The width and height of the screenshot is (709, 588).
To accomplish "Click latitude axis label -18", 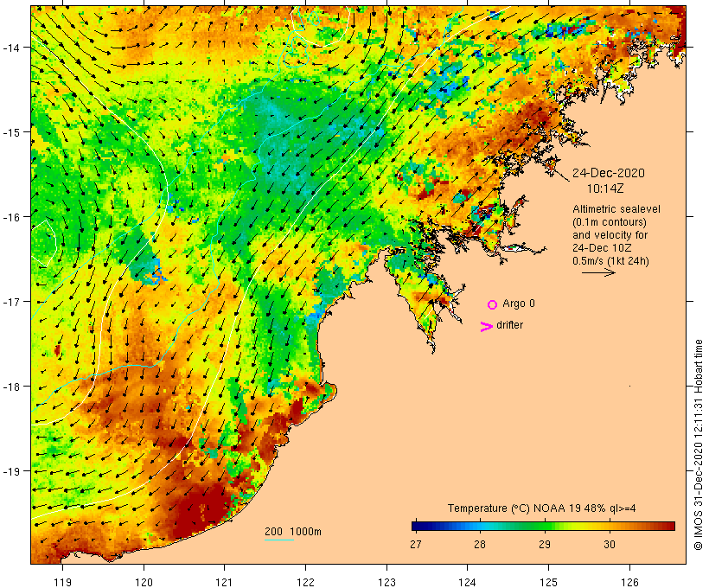I will click(10, 387).
